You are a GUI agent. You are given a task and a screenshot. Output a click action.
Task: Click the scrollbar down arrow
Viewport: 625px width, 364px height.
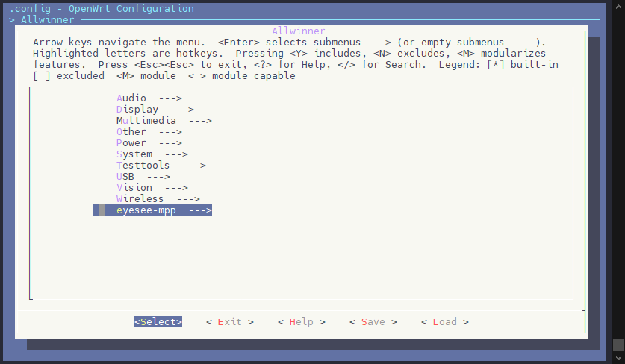[618, 358]
